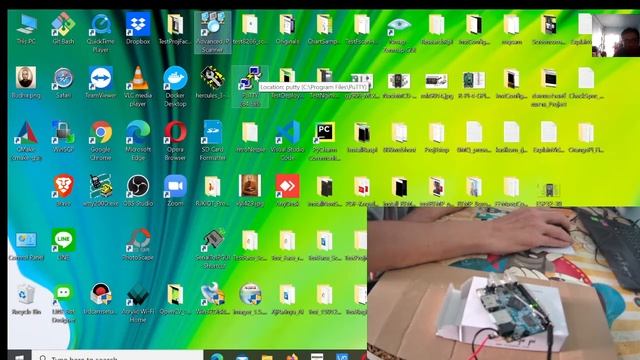Open the Win32DiskImager wrench-and-shield icon
Viewport: 640px width, 360px height.
click(x=213, y=299)
